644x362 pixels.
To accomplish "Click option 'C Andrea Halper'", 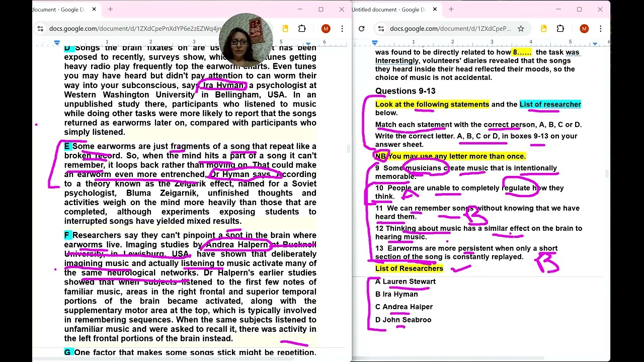I will (404, 307).
